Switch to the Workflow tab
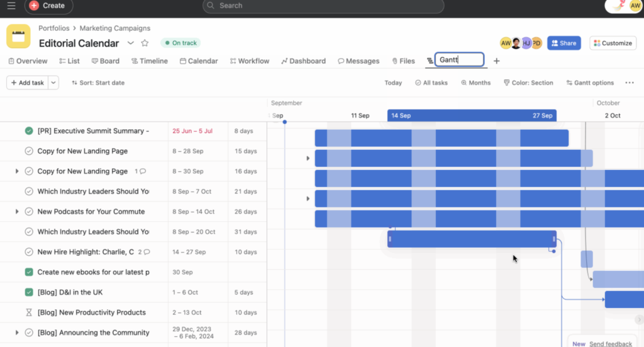Image resolution: width=644 pixels, height=347 pixels. click(250, 61)
